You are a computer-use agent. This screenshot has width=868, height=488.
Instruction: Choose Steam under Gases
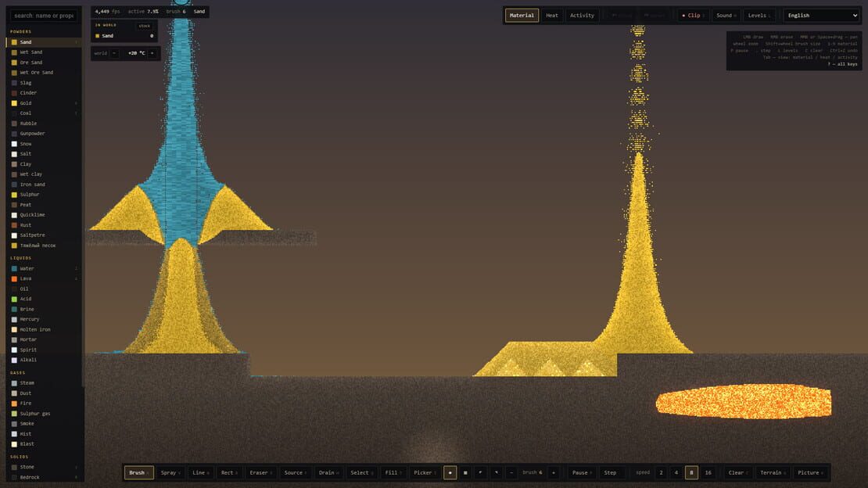(44, 382)
